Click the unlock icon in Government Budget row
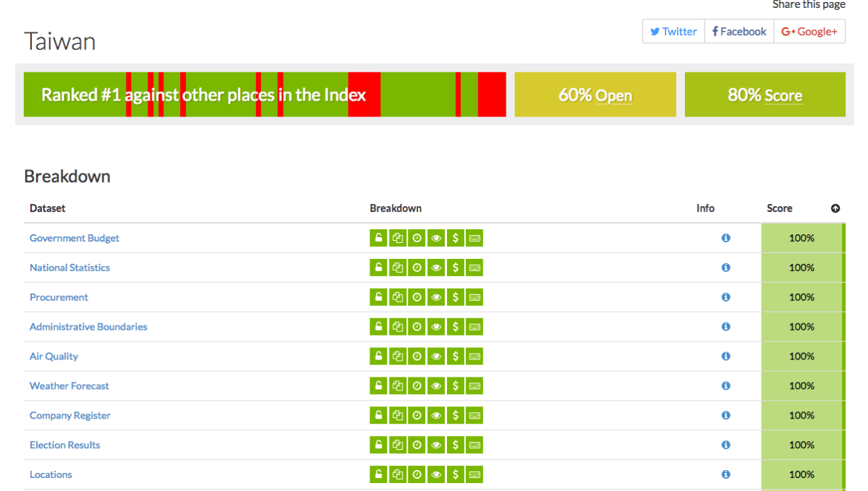868x491 pixels. pyautogui.click(x=378, y=238)
